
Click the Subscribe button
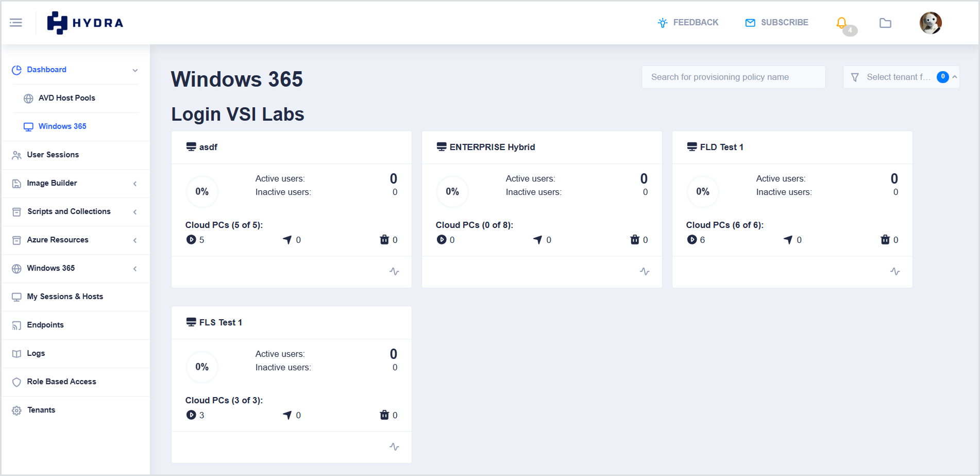tap(776, 23)
